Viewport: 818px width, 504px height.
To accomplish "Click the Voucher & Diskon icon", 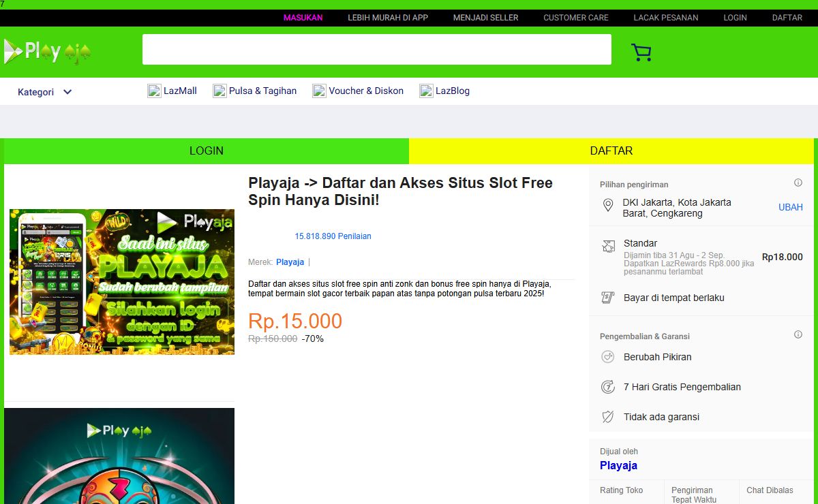I will point(319,91).
